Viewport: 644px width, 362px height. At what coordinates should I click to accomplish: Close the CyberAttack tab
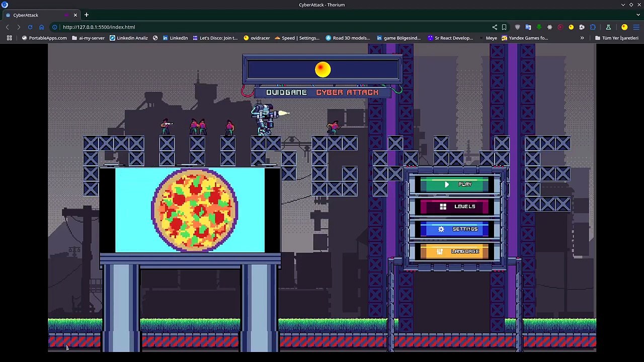click(75, 15)
